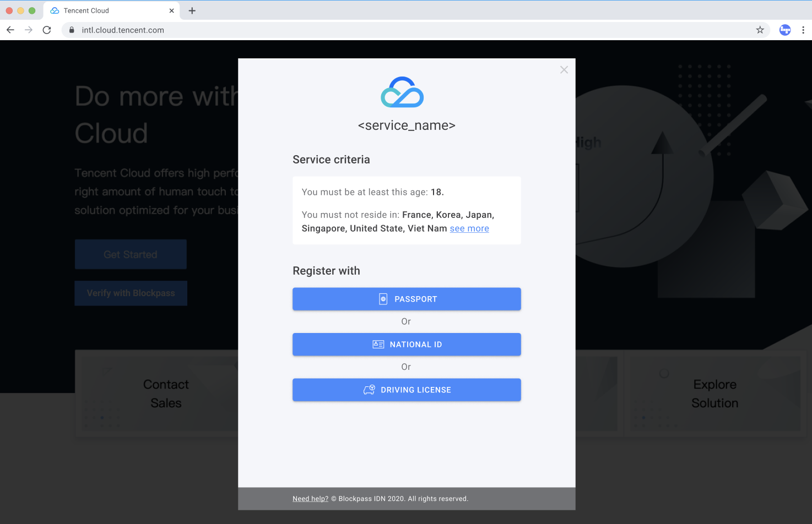The height and width of the screenshot is (524, 812).
Task: Open a new browser tab with the plus button
Action: (192, 10)
